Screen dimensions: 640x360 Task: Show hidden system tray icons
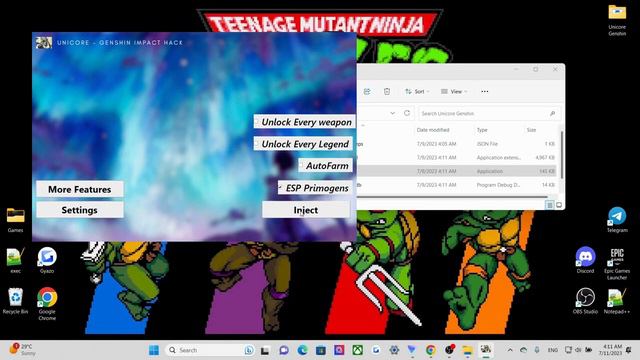point(510,350)
